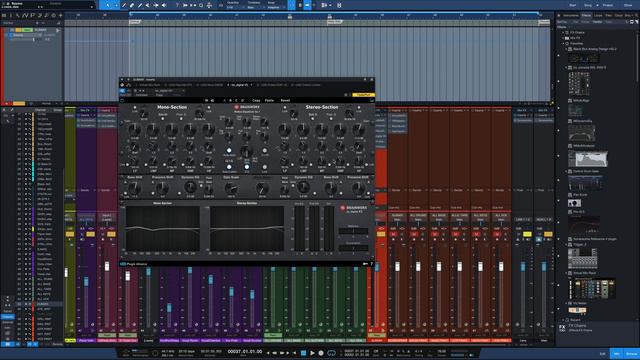This screenshot has height=360, width=640.
Task: Select Oxford Drum Gate in browser list
Action: [586, 171]
